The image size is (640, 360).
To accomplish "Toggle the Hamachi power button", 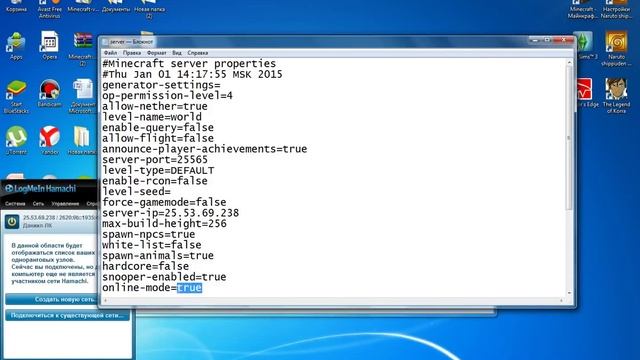I will (x=12, y=222).
